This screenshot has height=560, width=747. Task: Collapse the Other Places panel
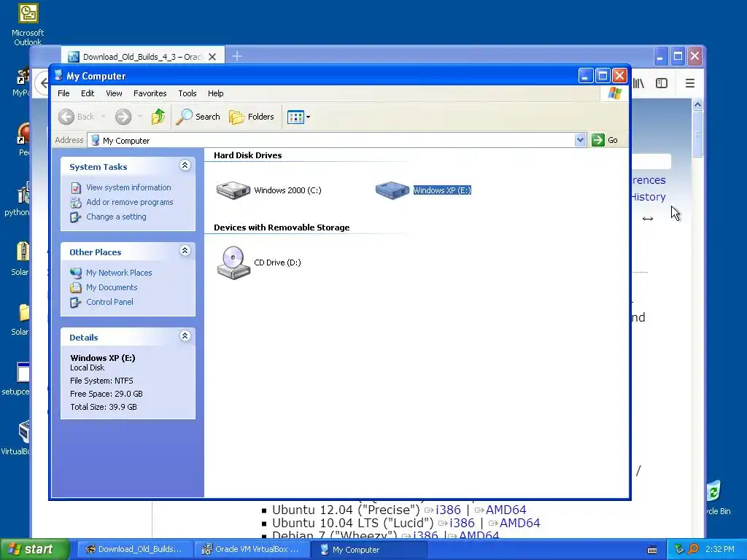click(x=185, y=251)
